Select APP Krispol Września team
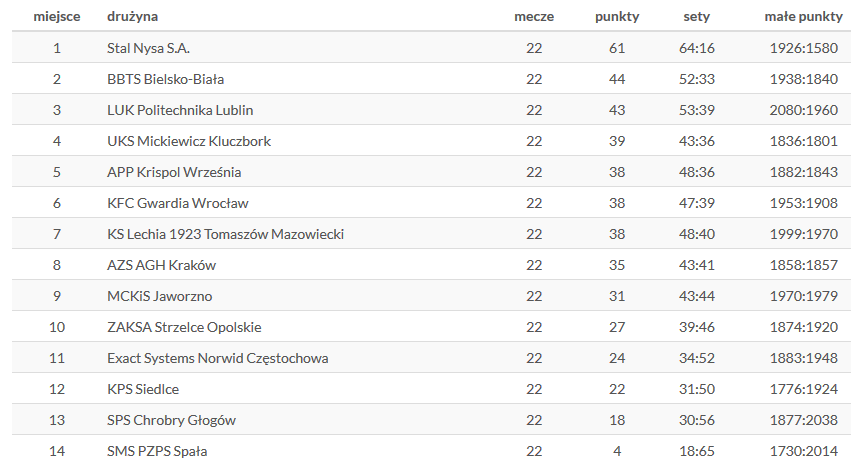Image resolution: width=851 pixels, height=463 pixels. (174, 172)
